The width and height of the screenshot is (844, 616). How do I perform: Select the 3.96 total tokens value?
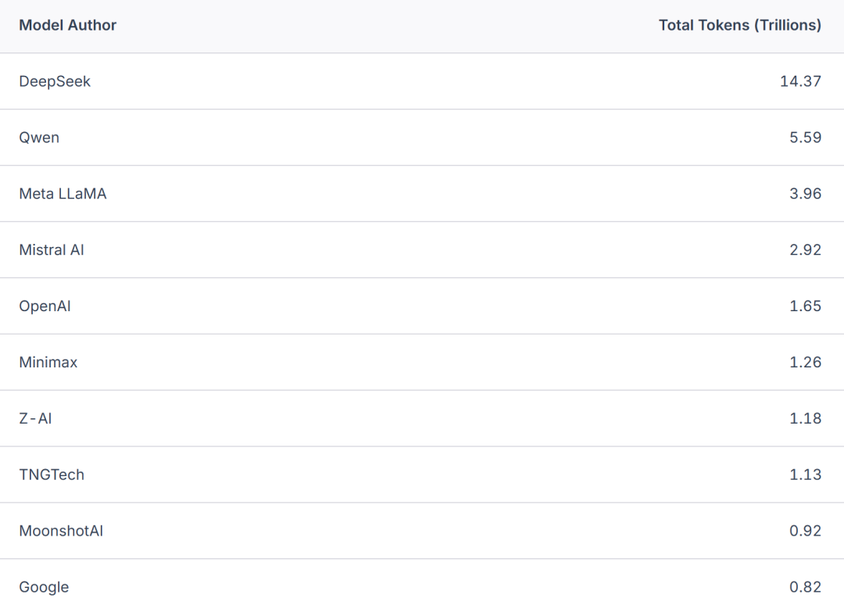tap(805, 194)
